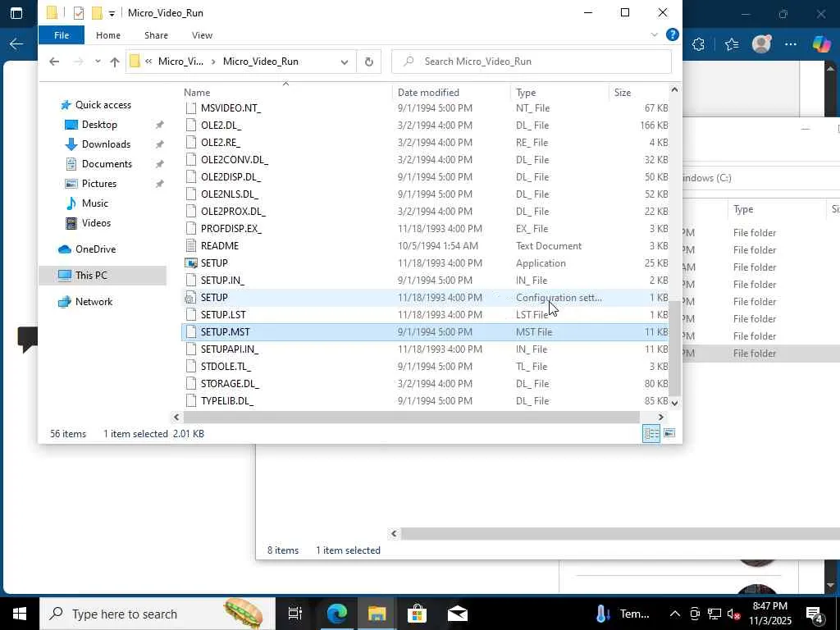Open Music in the navigation pane

tap(95, 203)
